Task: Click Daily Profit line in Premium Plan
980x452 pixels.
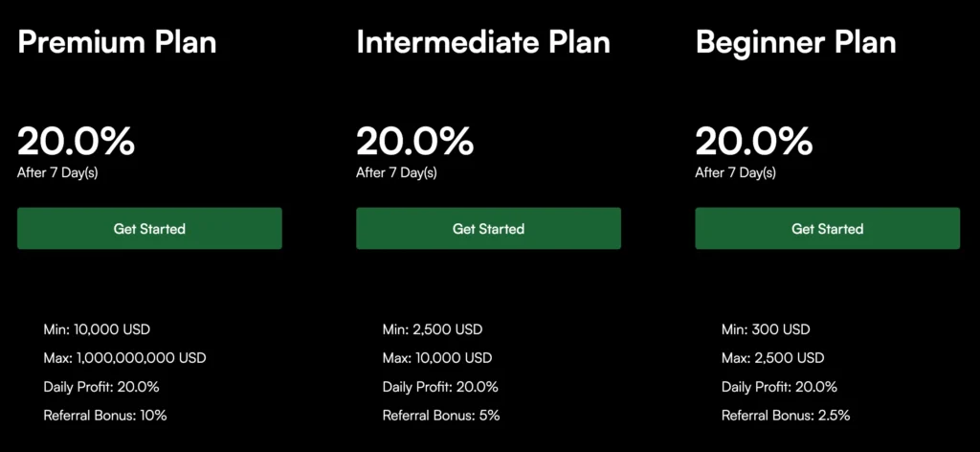Action: click(101, 387)
